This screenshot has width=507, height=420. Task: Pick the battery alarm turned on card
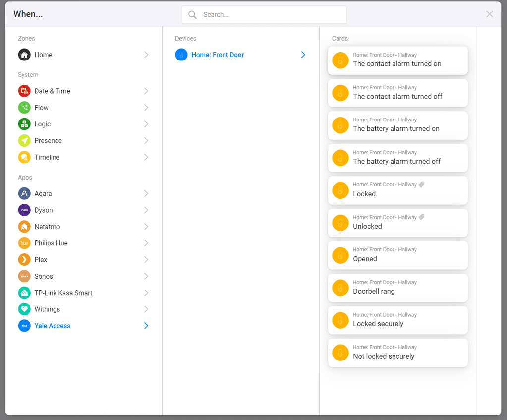(x=397, y=125)
